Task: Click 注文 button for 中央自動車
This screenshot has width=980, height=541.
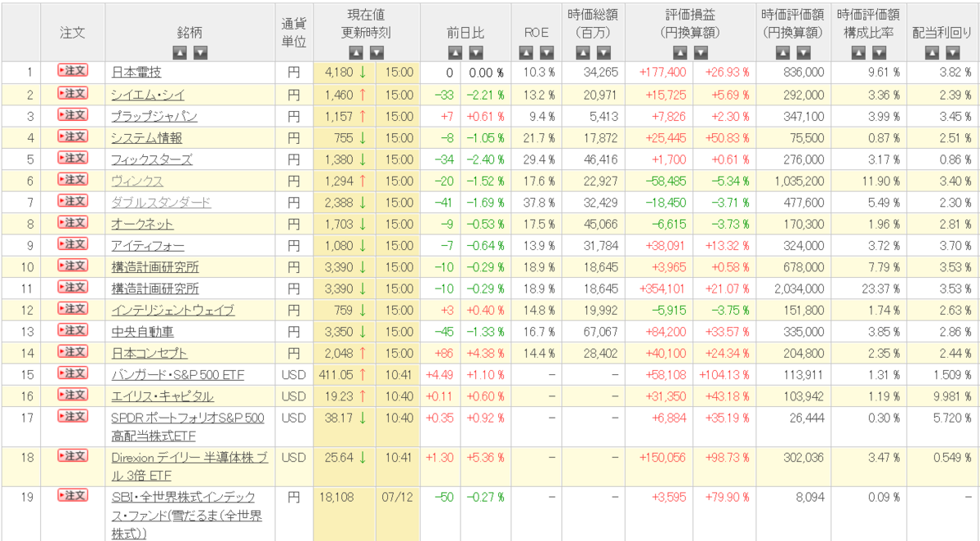Action: pos(73,330)
